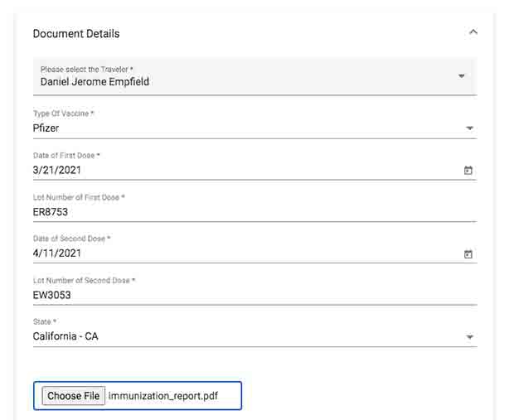Click the 'Lot Number of First Dose' label
The width and height of the screenshot is (514, 420).
[x=79, y=197]
